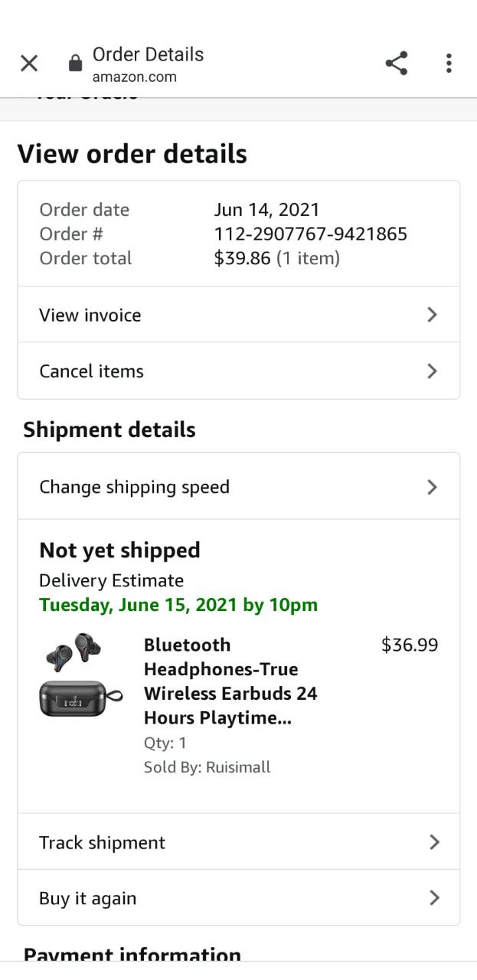Share this order details page
The height and width of the screenshot is (980, 477).
coord(396,64)
